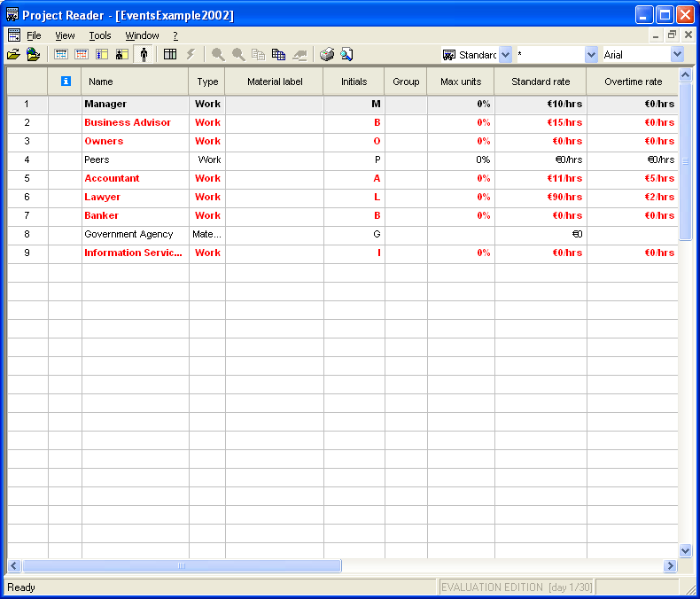
Task: Click the grayed go-to-task arrow icon
Action: coord(299,55)
